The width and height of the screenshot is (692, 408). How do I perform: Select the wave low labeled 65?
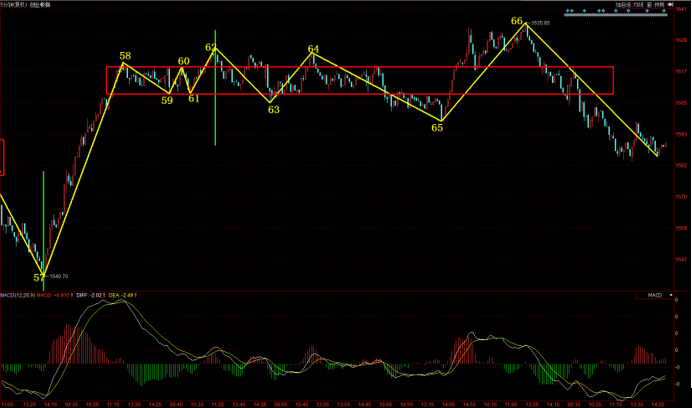pyautogui.click(x=437, y=127)
